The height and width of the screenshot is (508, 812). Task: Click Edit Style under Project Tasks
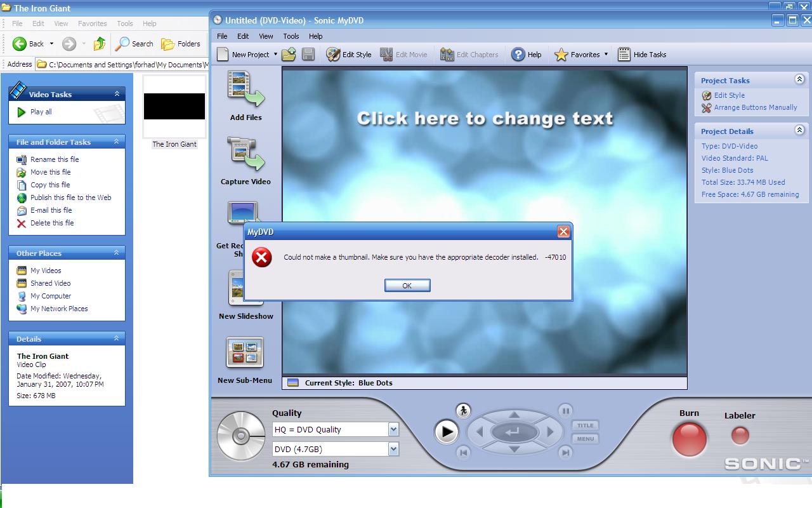(x=730, y=95)
